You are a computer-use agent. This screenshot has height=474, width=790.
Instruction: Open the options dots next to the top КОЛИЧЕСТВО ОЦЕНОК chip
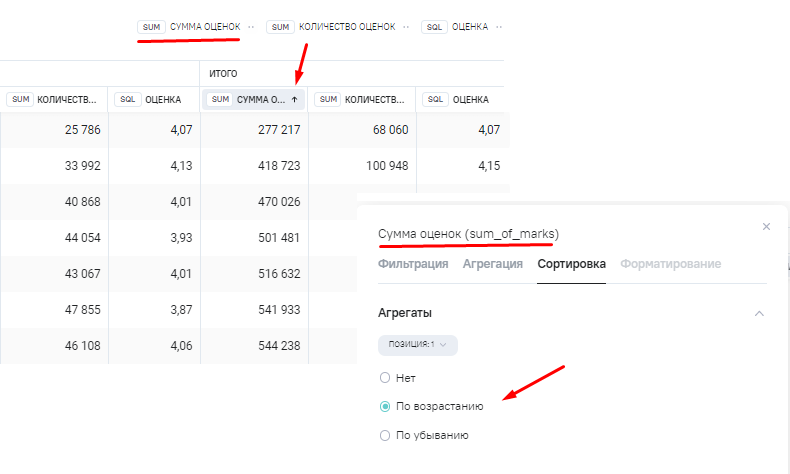405,27
